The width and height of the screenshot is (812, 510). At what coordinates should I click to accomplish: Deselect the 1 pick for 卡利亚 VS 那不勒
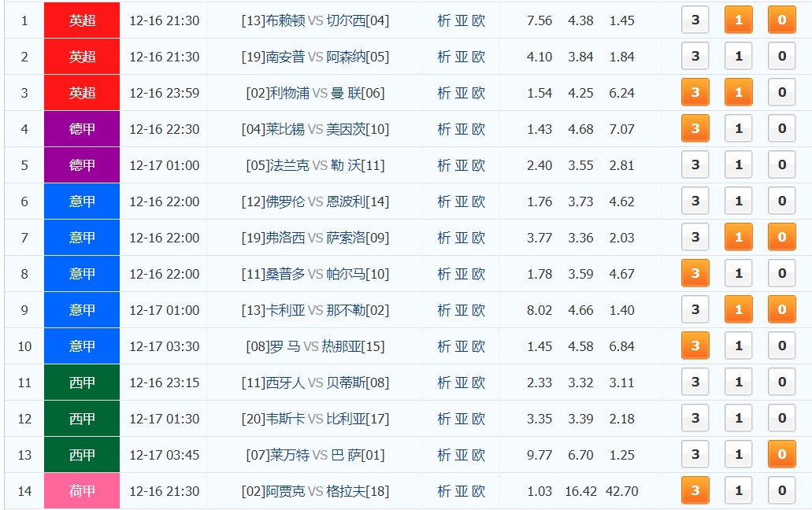pyautogui.click(x=739, y=309)
